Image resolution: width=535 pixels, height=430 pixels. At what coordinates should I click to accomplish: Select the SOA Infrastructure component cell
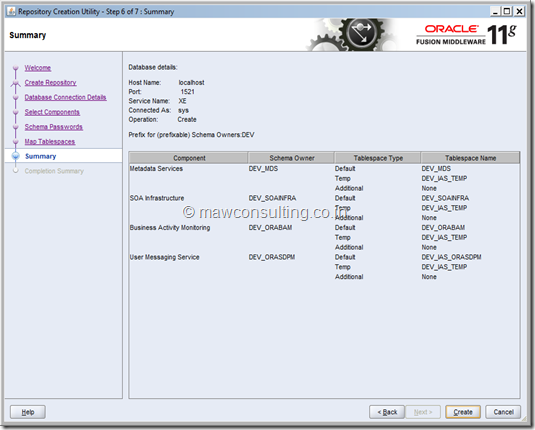coord(157,198)
